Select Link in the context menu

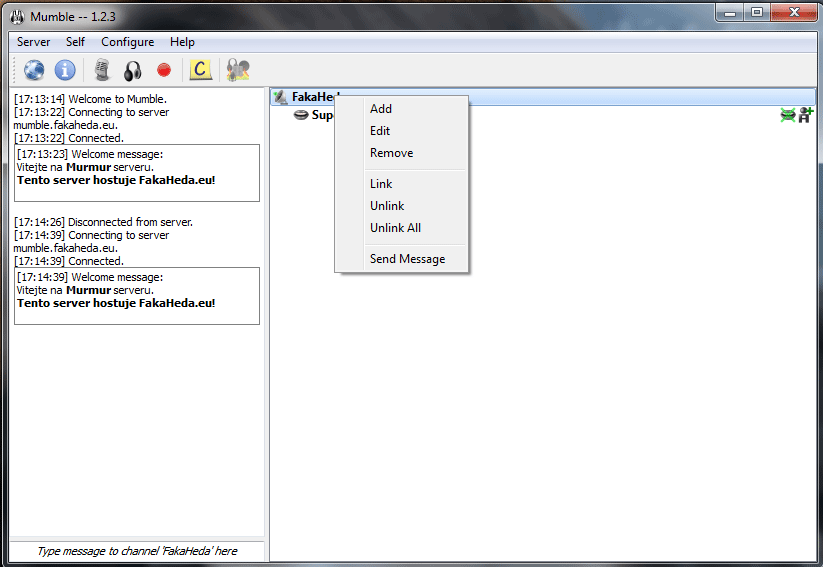pyautogui.click(x=402, y=184)
